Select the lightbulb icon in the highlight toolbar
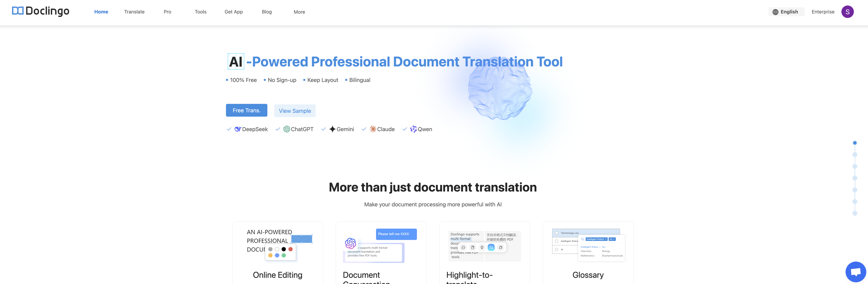 [482, 248]
